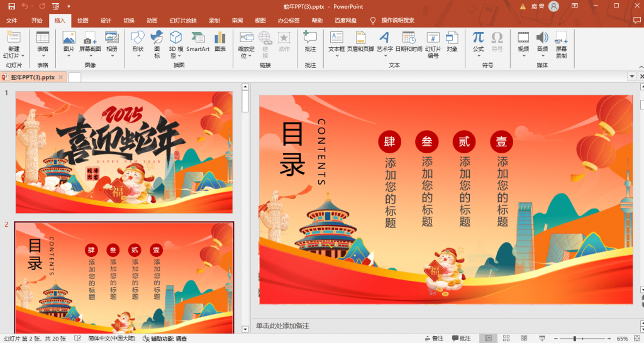Click the screen recording icon
Screen dimensions: 644x343
point(561,41)
